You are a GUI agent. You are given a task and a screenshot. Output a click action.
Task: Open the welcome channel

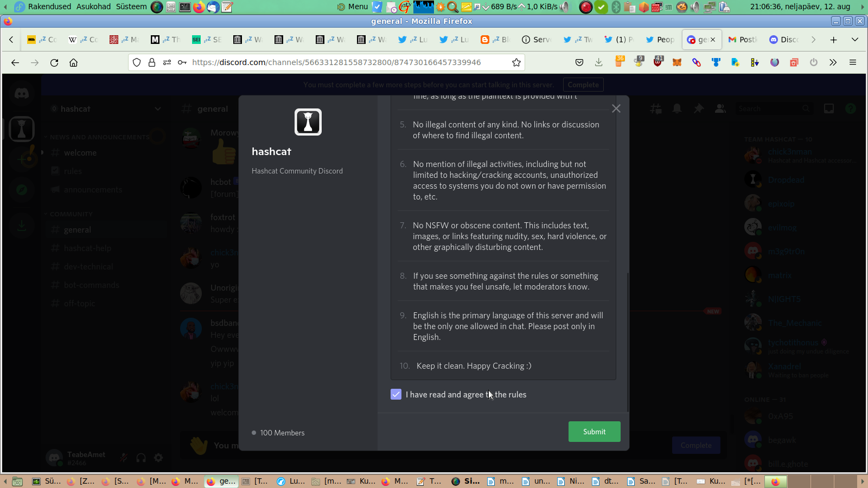106,153
